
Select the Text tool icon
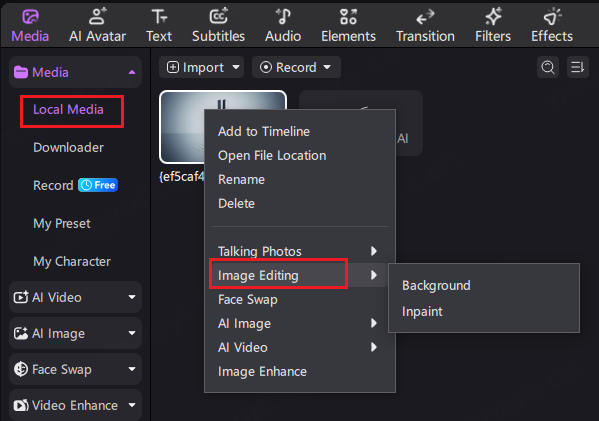(x=159, y=16)
